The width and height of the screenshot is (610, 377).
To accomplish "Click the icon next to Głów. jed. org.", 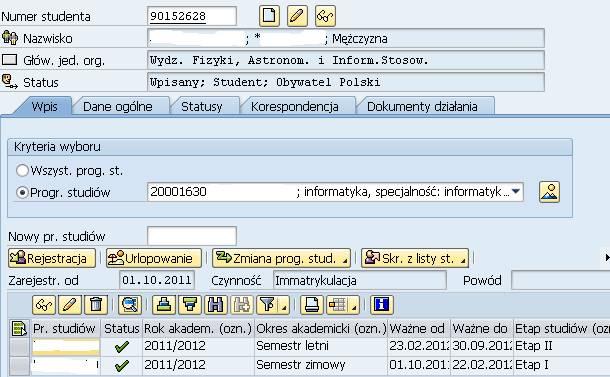I will (x=10, y=60).
